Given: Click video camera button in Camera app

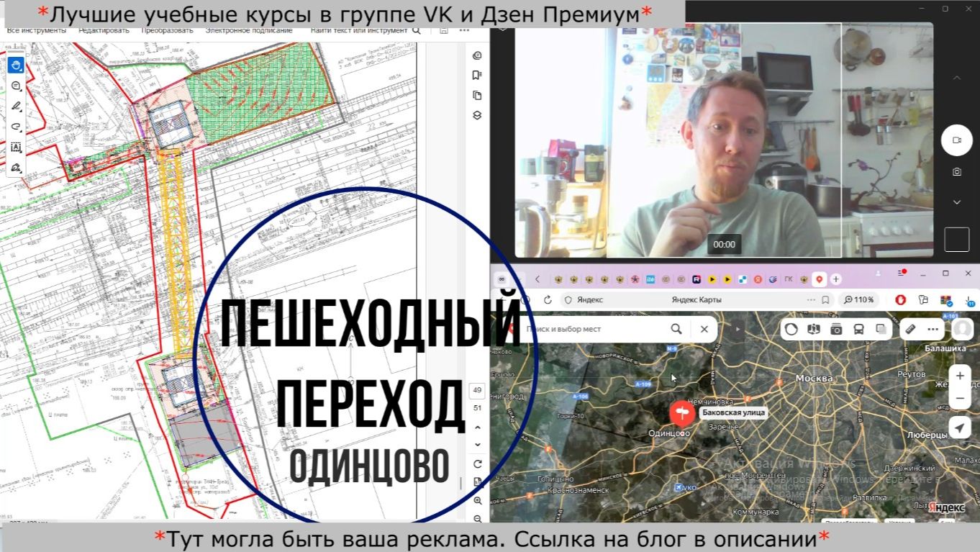Looking at the screenshot, I should pos(957,140).
